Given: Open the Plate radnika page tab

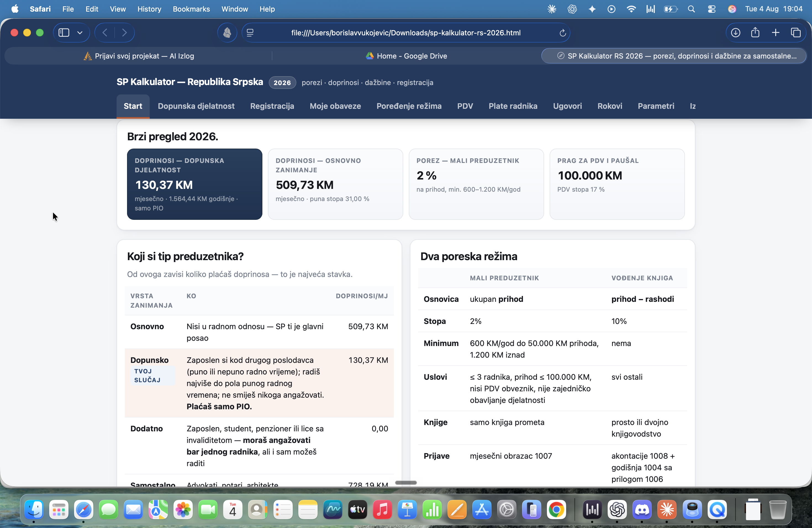Looking at the screenshot, I should (513, 106).
